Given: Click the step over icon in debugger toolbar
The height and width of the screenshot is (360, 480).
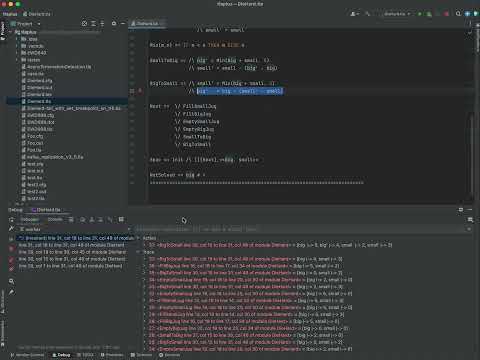Looking at the screenshot, I should [83, 220].
